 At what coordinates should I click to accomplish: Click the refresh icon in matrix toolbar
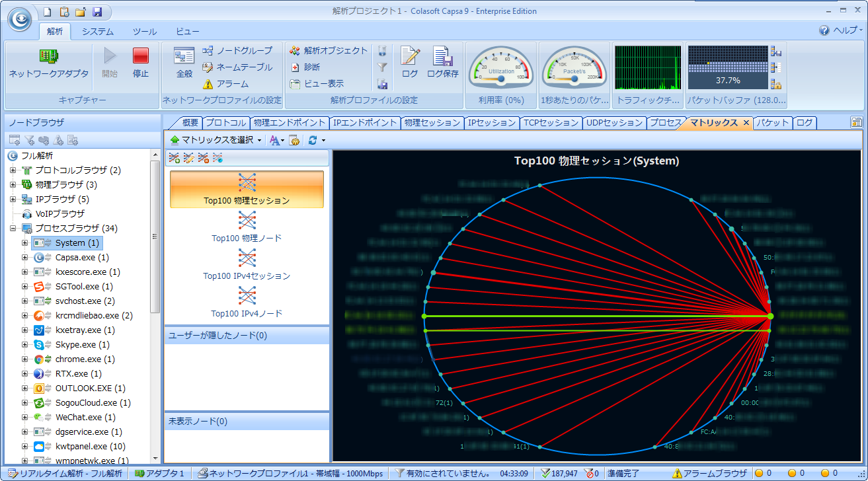point(313,140)
